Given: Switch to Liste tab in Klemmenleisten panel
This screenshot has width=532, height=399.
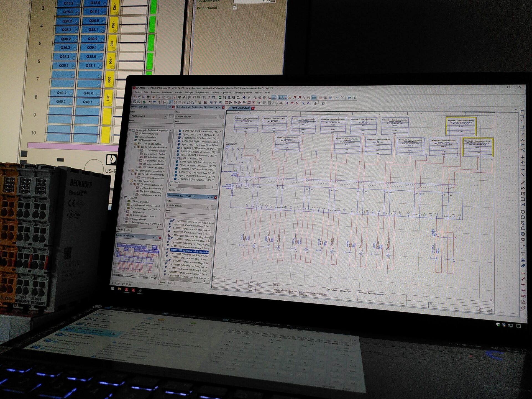Looking at the screenshot, I should [x=170, y=283].
